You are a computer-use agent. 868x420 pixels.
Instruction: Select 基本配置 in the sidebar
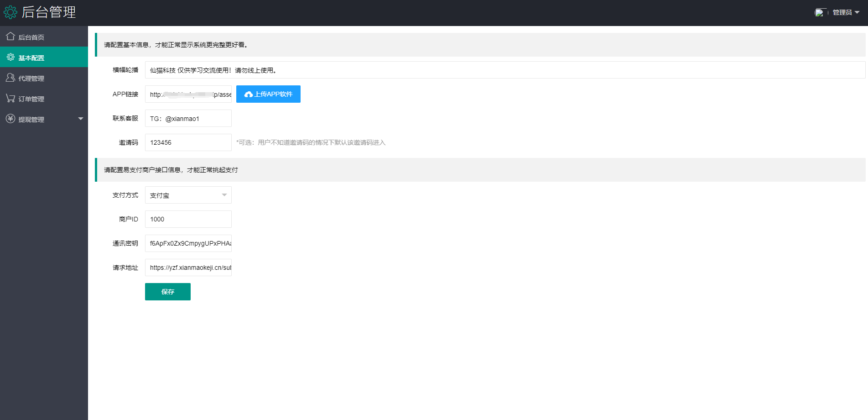(44, 57)
